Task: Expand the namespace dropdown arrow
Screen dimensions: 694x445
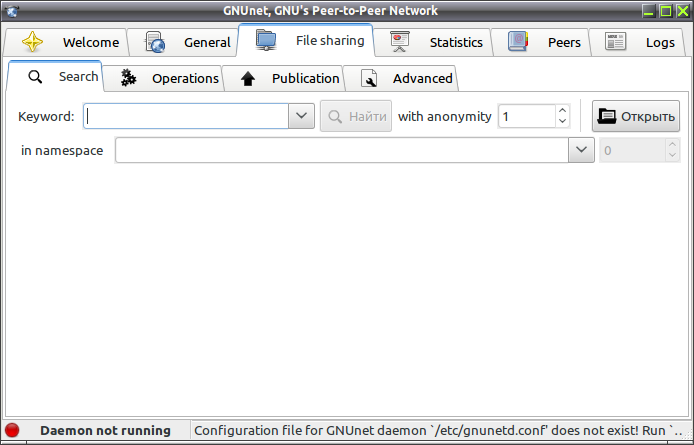Action: pos(581,150)
